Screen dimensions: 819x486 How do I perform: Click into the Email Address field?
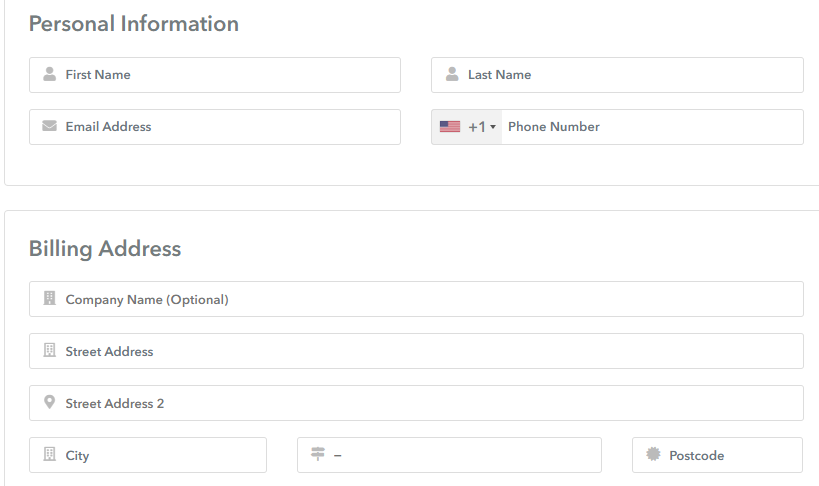215,127
